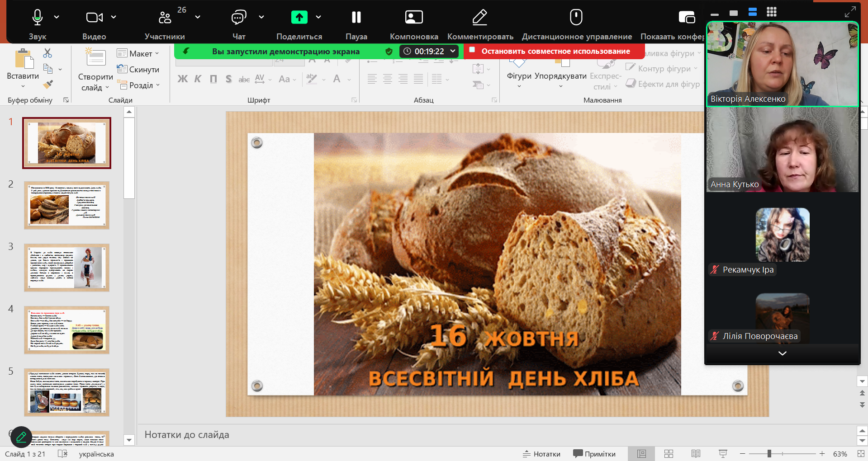Click the Скинути reset slide button
The image size is (868, 461).
(x=138, y=69)
